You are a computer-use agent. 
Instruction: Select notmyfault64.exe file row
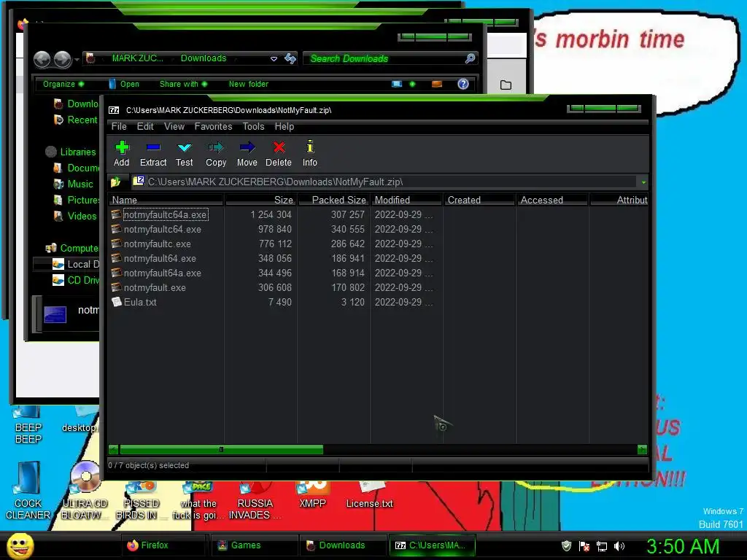pos(160,259)
